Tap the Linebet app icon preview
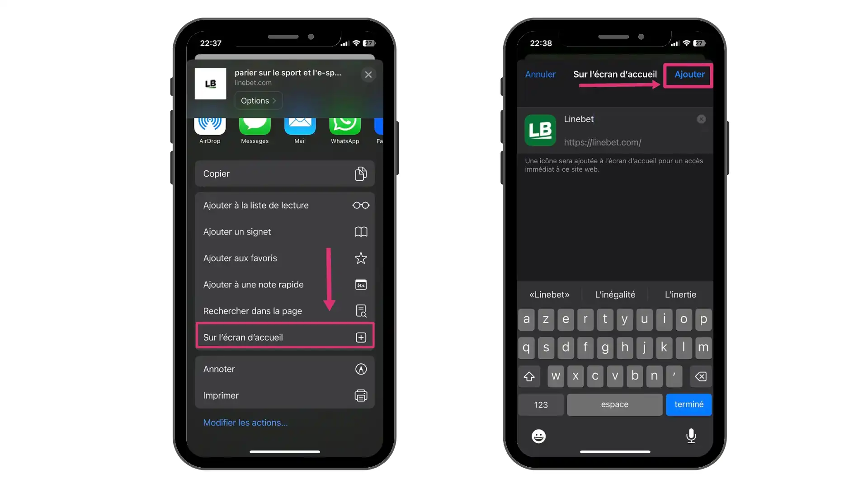The height and width of the screenshot is (488, 868). coord(540,130)
